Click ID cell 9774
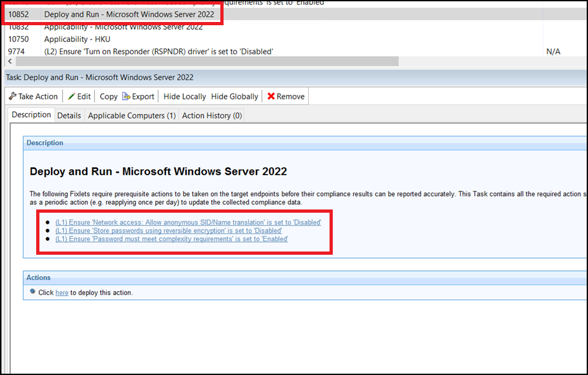Screen dimensions: 588x375 tap(16, 52)
